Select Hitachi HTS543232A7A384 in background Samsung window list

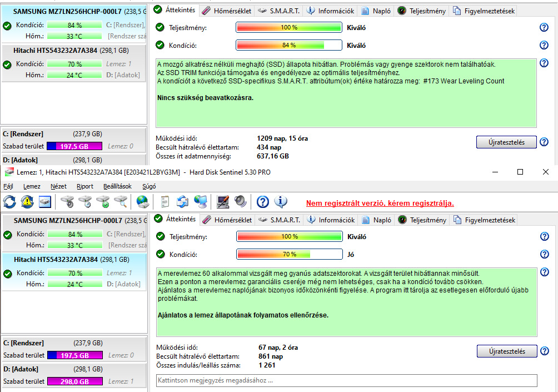(x=74, y=63)
